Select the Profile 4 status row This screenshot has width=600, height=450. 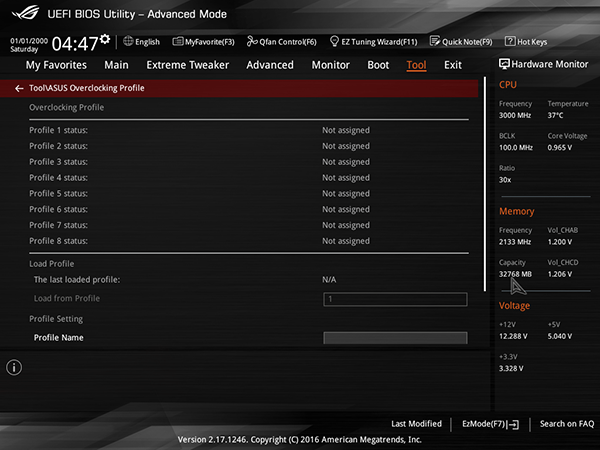249,178
